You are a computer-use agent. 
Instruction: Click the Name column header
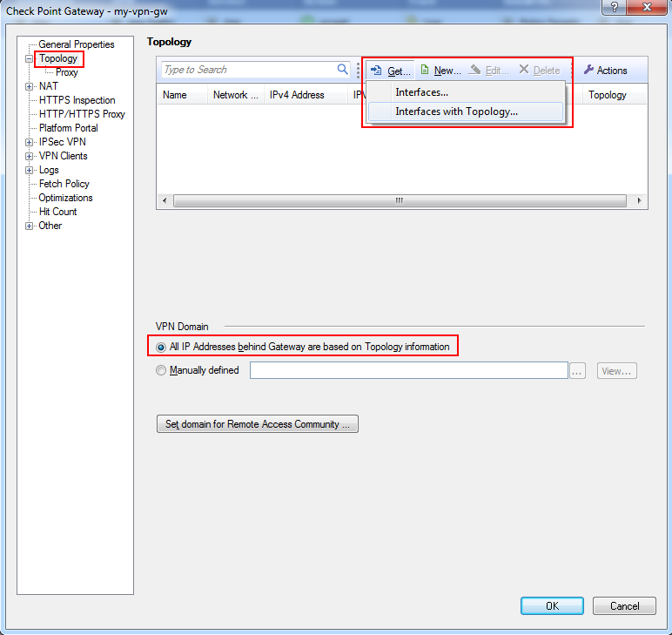coord(182,95)
